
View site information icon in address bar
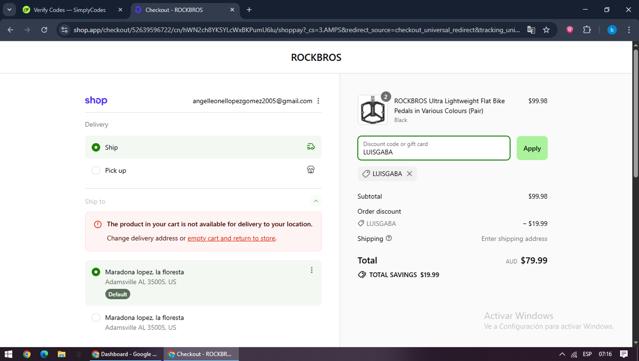coord(64,30)
